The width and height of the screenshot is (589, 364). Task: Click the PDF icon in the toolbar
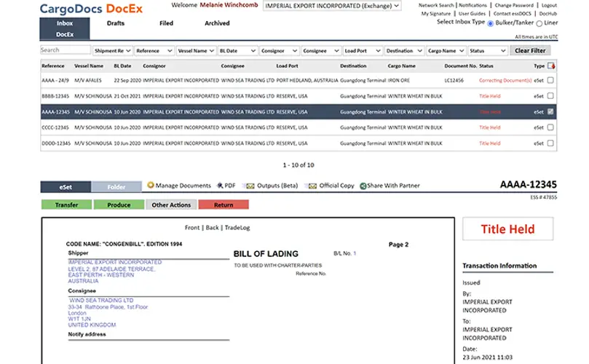click(x=220, y=186)
